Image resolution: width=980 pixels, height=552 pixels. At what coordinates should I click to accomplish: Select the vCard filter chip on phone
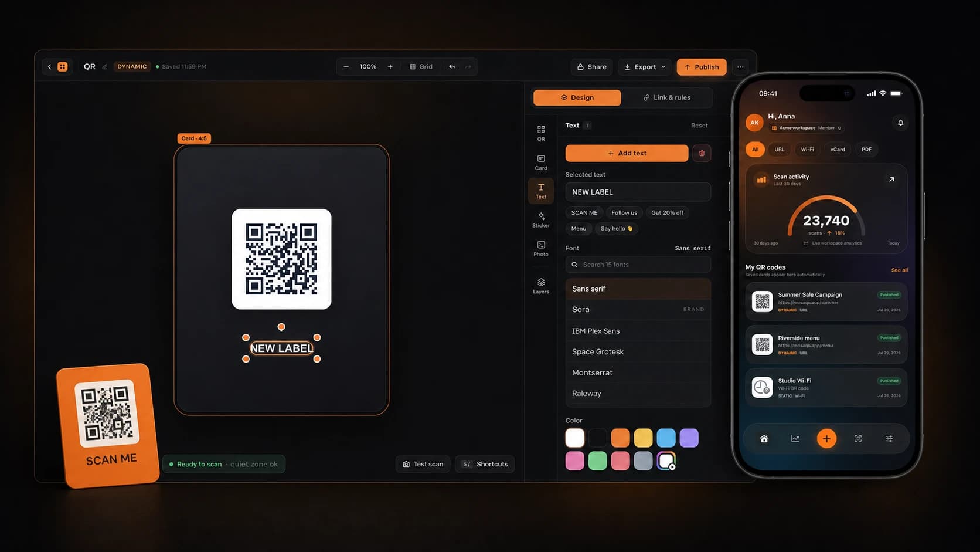coord(838,150)
